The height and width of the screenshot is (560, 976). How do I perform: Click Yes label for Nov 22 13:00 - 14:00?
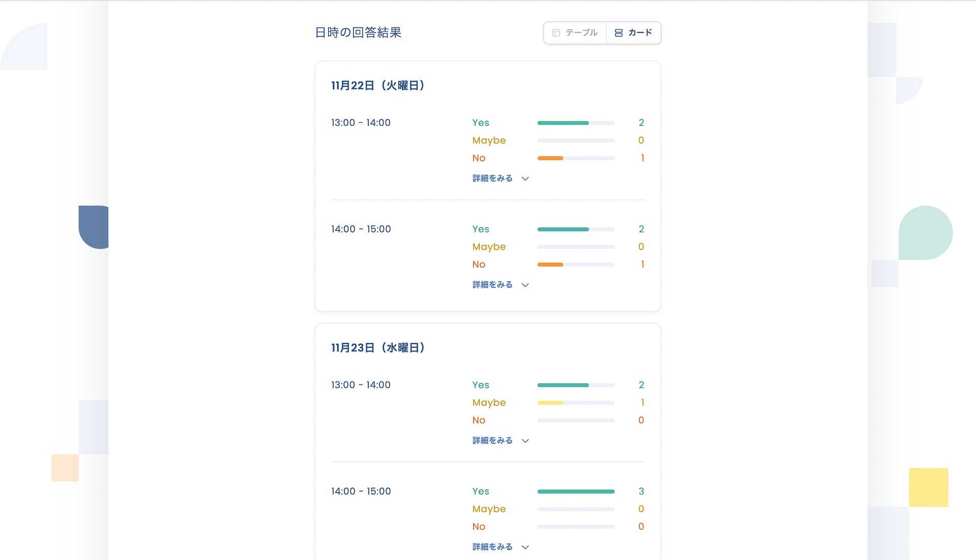(481, 122)
